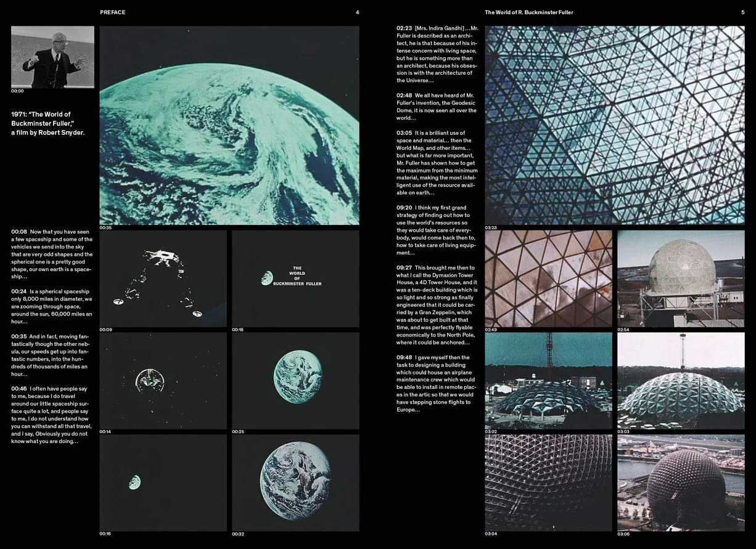Image resolution: width=756 pixels, height=549 pixels.
Task: Open the large Earth cloud swirl image
Action: (x=229, y=125)
